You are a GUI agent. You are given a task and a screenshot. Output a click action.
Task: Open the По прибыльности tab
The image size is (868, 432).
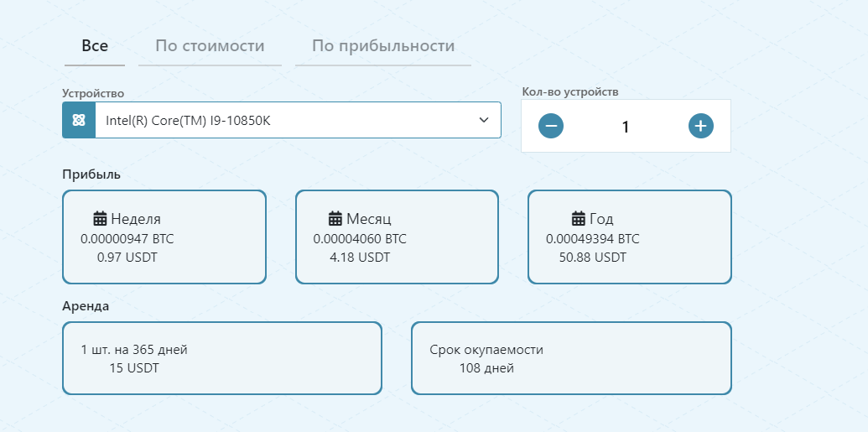pyautogui.click(x=383, y=46)
